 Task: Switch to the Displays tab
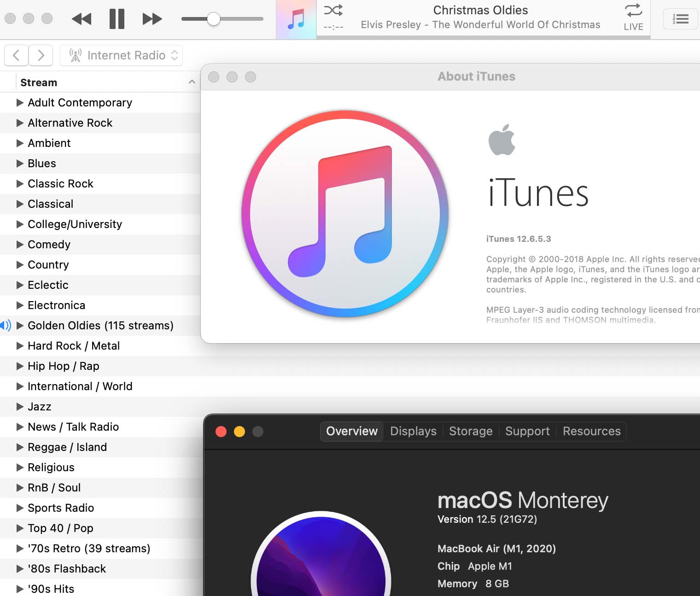[x=413, y=431]
